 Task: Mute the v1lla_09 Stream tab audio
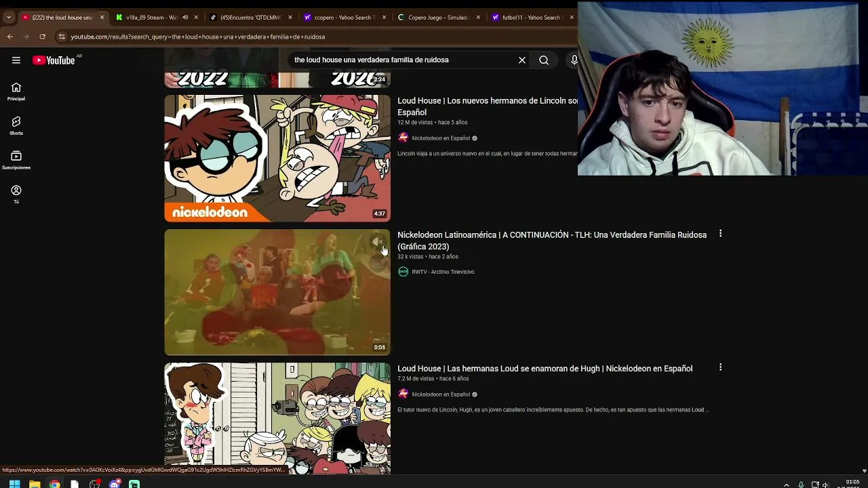[x=185, y=17]
